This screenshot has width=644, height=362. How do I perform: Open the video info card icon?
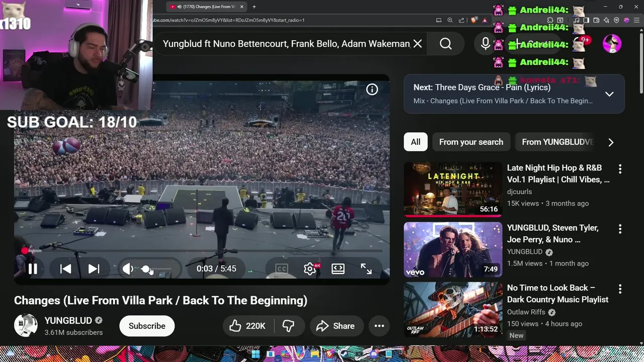(x=372, y=89)
